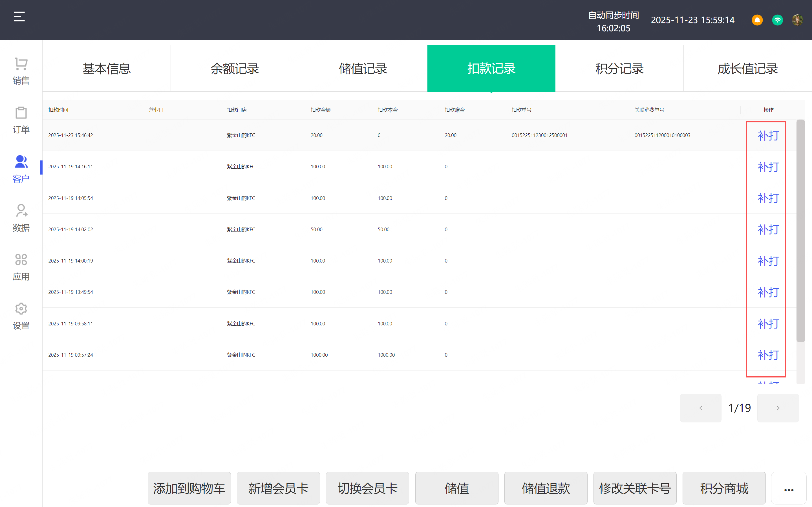Open 设置 settings gear icon
The width and height of the screenshot is (812, 507).
click(21, 316)
